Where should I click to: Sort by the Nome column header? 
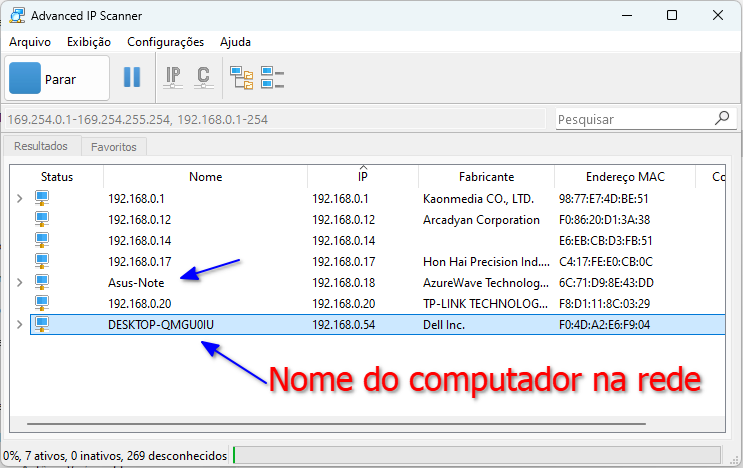pos(206,177)
